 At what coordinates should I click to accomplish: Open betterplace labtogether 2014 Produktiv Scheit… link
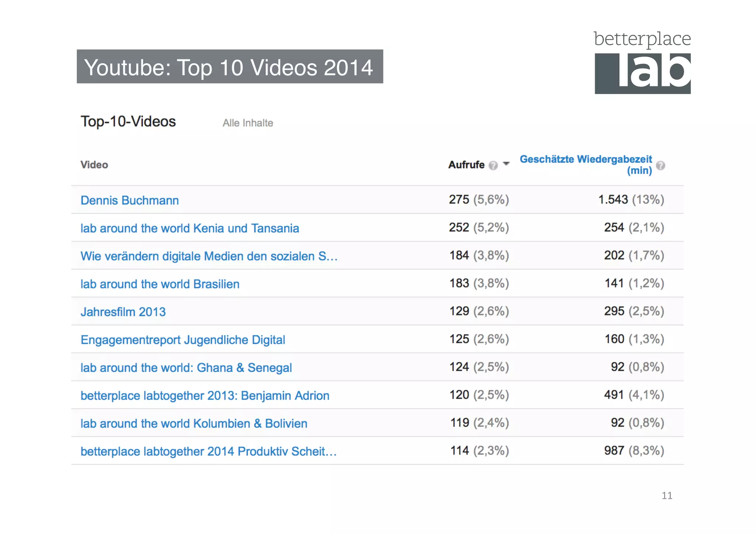point(209,451)
